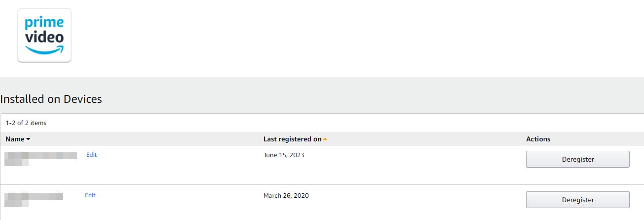Screen dimensions: 644x220
Task: Click the word 'video' in the app logo
Action: (44, 37)
